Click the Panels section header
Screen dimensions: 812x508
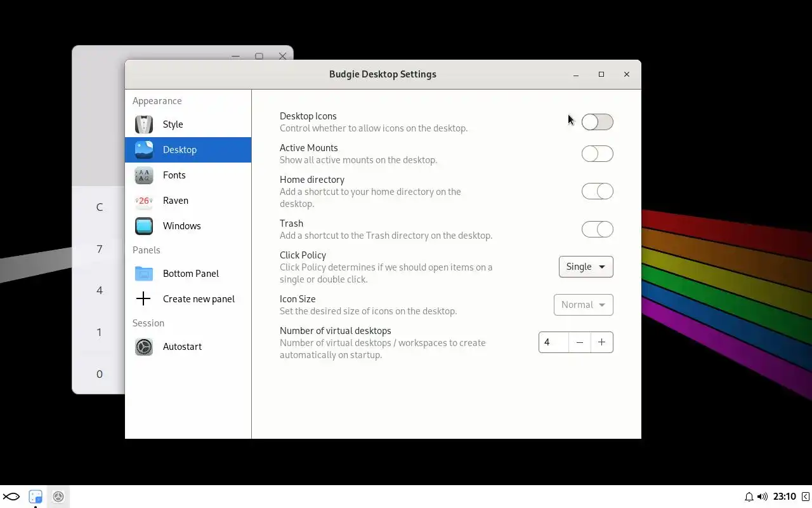147,250
